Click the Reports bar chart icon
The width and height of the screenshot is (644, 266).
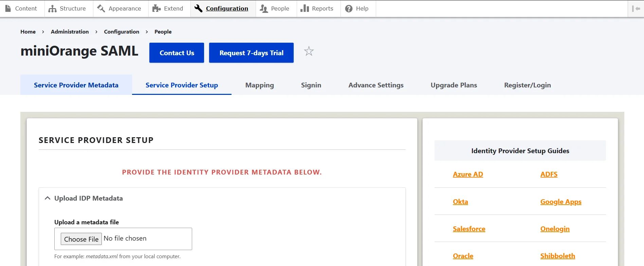point(305,8)
